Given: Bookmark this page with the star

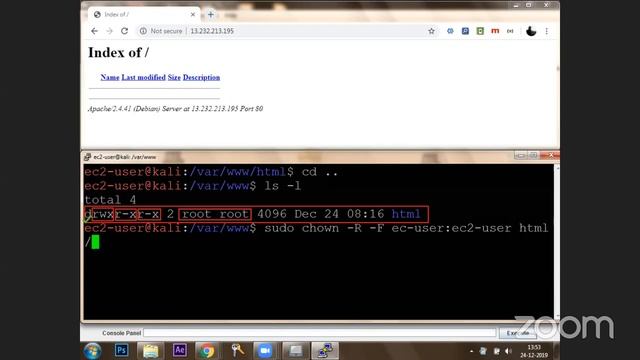Looking at the screenshot, I should pos(431,31).
